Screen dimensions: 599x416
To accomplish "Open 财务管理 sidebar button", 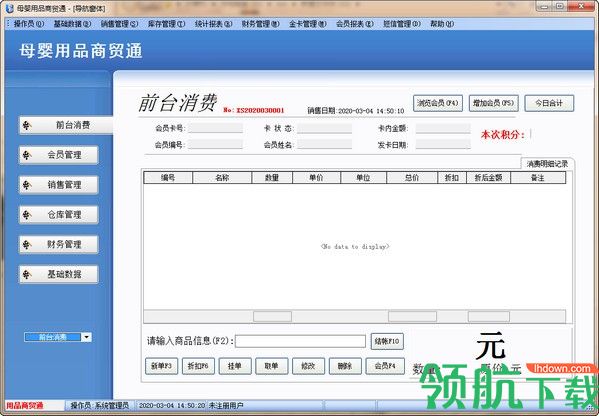I will [x=58, y=244].
